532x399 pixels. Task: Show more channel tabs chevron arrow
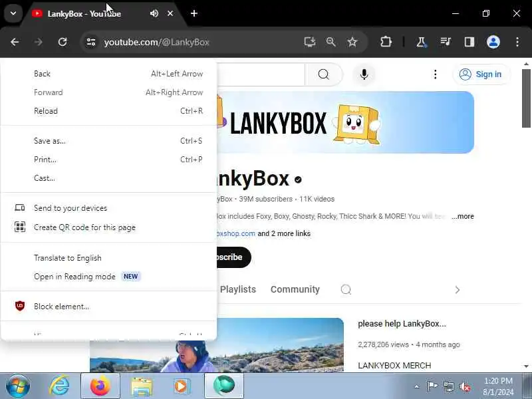pos(457,290)
